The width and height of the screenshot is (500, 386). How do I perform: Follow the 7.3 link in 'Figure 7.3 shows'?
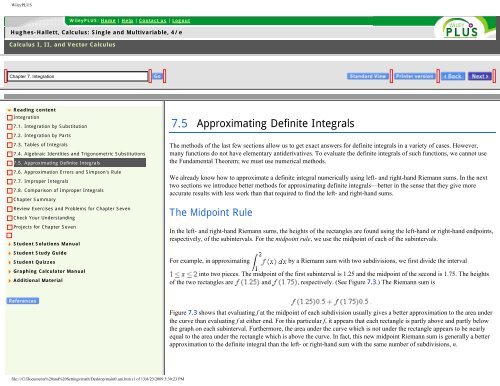[x=192, y=313]
